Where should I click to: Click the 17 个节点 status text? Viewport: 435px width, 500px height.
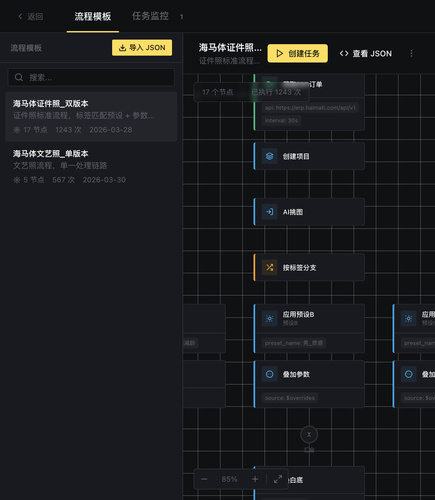(x=217, y=92)
